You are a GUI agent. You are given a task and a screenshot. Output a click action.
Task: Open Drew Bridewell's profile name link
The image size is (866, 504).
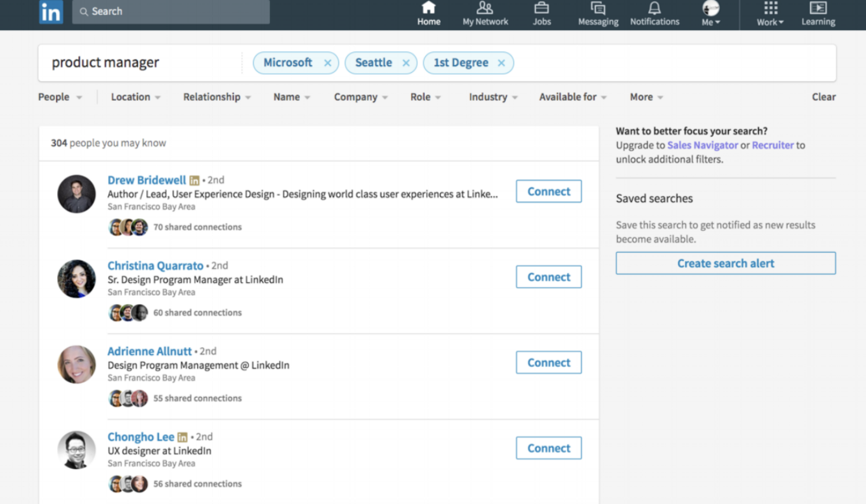pos(147,180)
